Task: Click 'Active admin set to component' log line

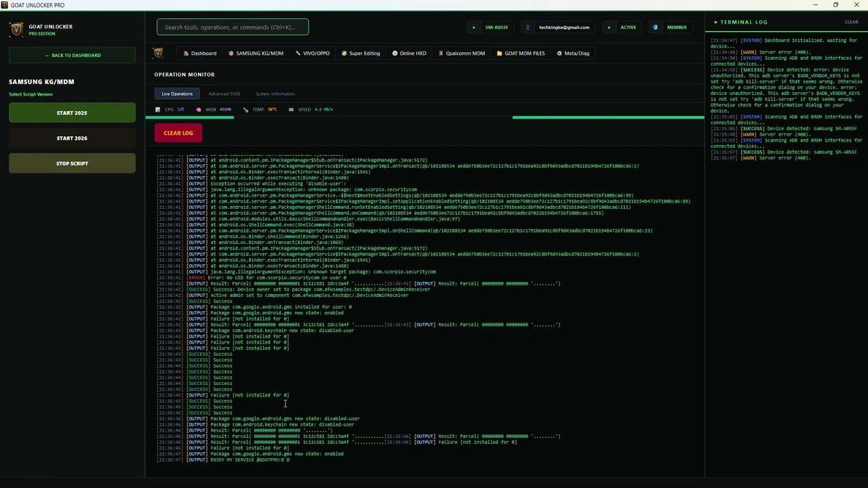Action: [x=283, y=296]
